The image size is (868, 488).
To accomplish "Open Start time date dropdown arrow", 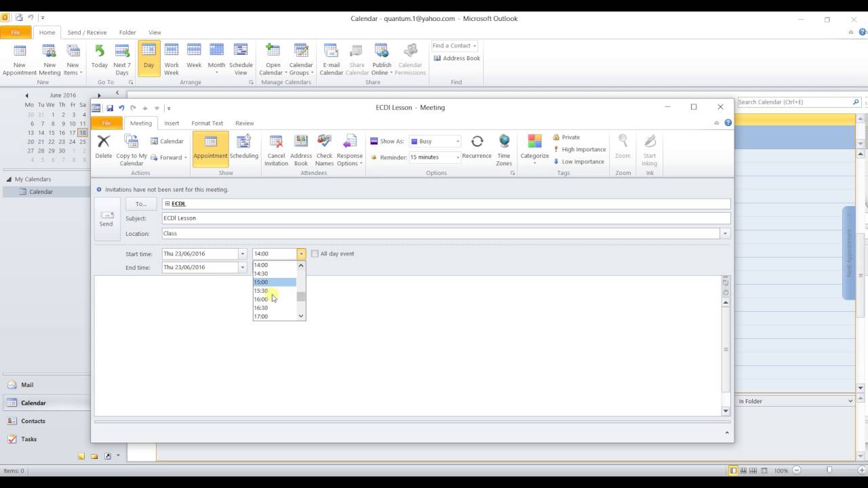I will 242,254.
